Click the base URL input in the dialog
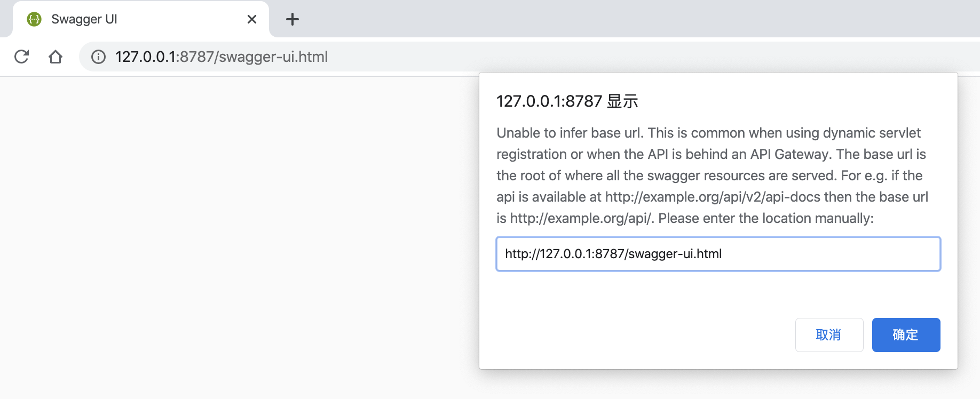The height and width of the screenshot is (399, 980). pyautogui.click(x=718, y=254)
